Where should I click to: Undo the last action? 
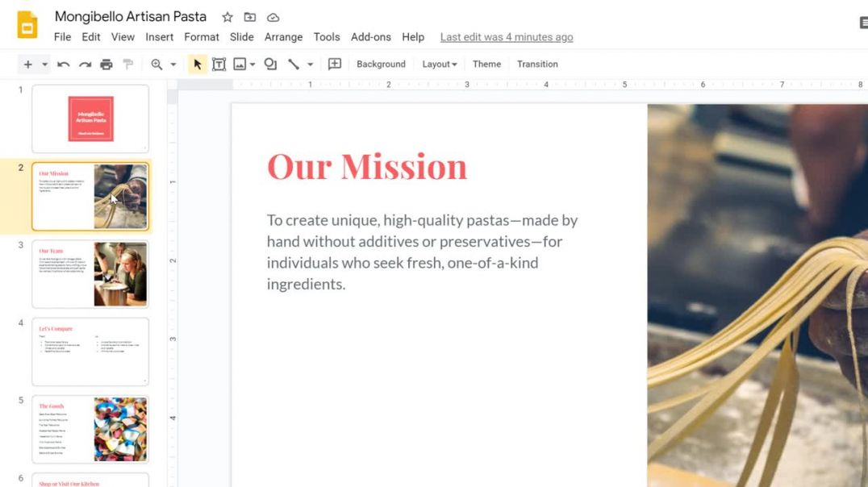(63, 65)
